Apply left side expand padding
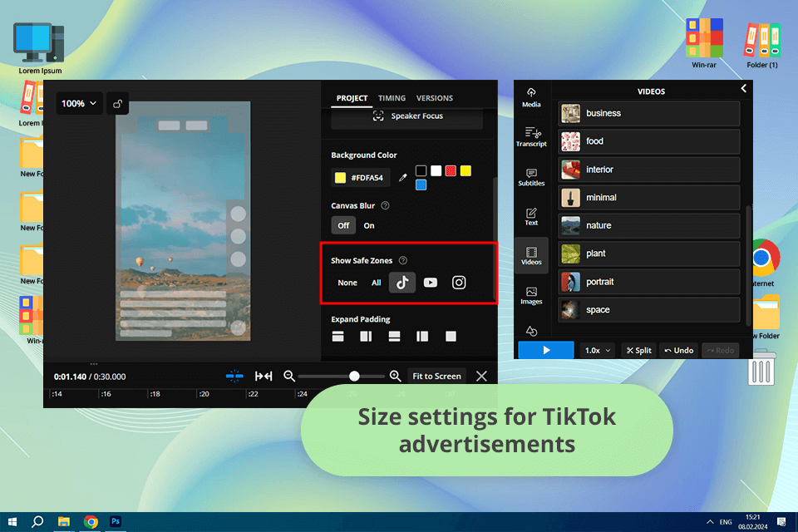The image size is (798, 532). click(x=422, y=337)
